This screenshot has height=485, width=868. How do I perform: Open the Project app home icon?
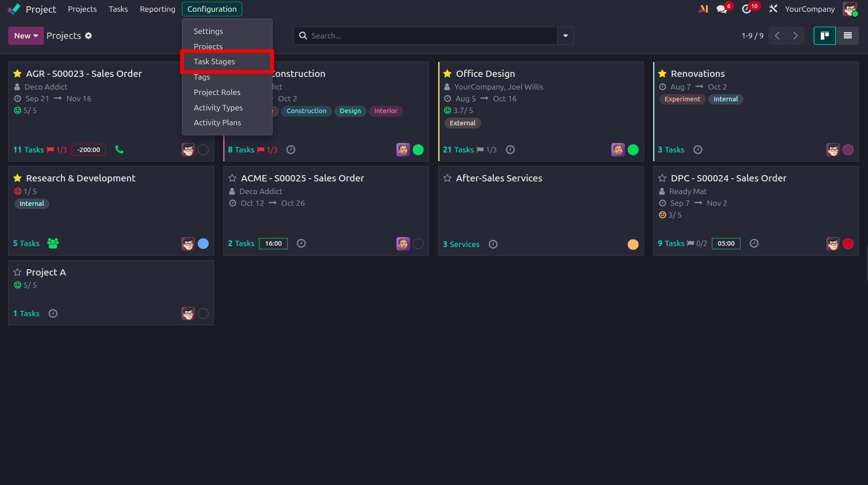coord(14,9)
